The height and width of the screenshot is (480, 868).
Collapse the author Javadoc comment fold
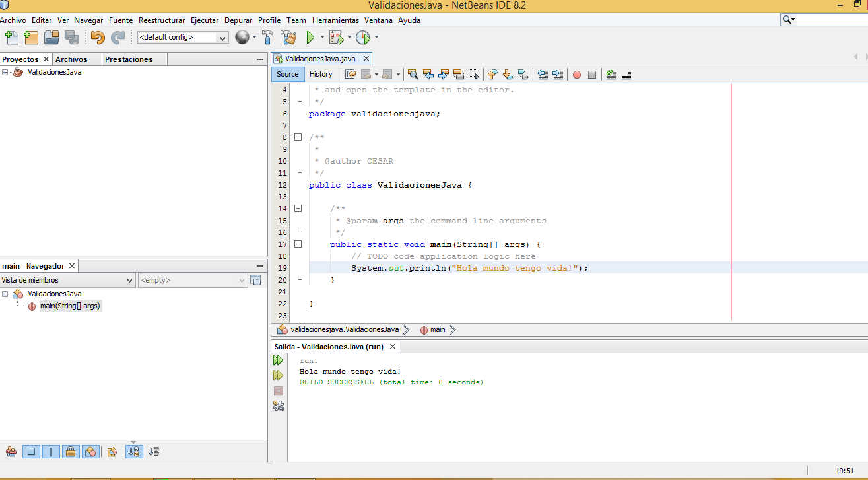(298, 137)
